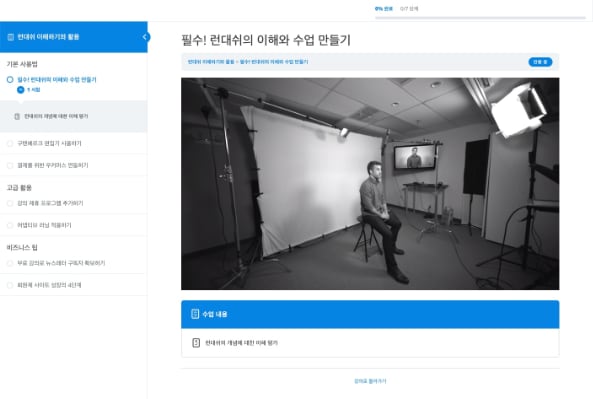Click the 기본 사용법 section heading
The image size is (593, 399).
pyautogui.click(x=22, y=64)
